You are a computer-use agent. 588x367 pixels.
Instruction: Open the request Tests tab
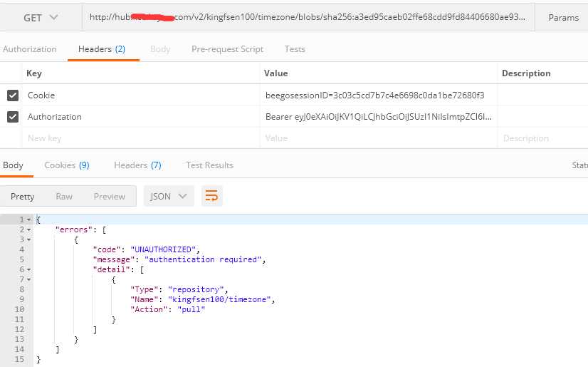pos(295,49)
